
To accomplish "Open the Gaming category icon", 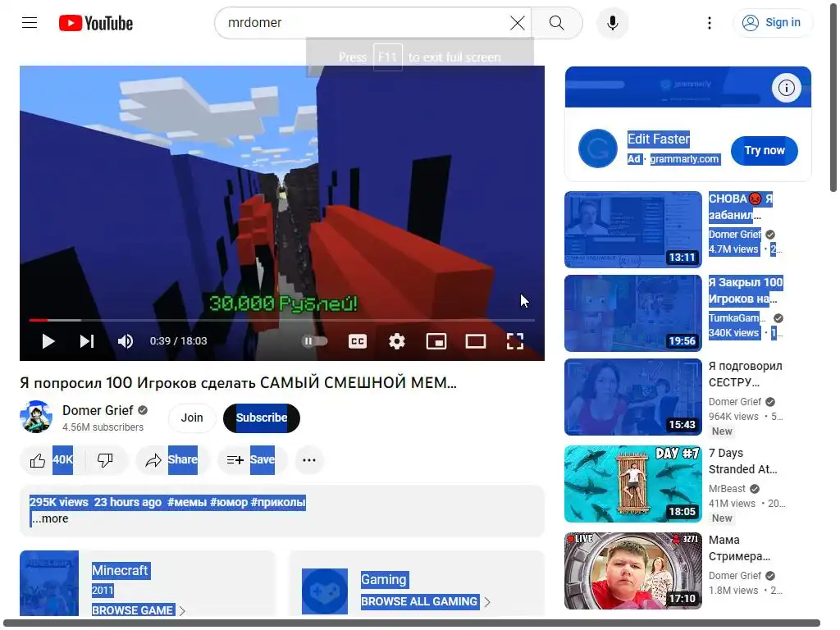I will pyautogui.click(x=325, y=591).
